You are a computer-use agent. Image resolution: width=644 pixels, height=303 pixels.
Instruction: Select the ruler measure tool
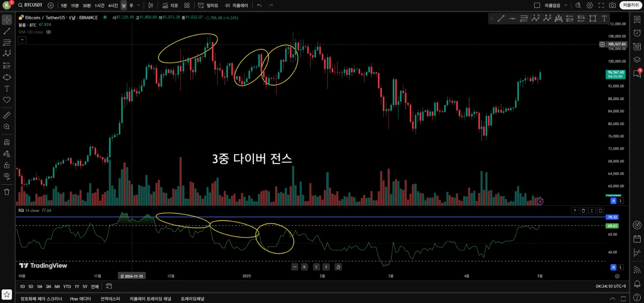(7, 115)
